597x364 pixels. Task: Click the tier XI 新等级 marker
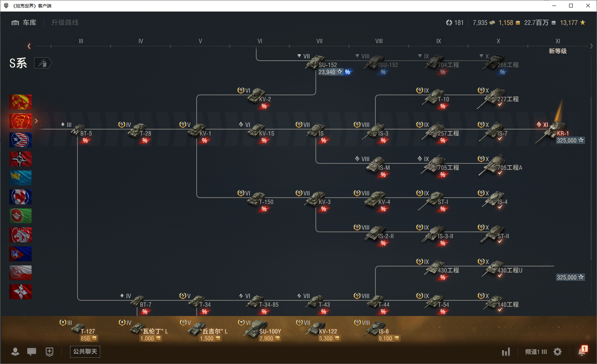tap(558, 47)
